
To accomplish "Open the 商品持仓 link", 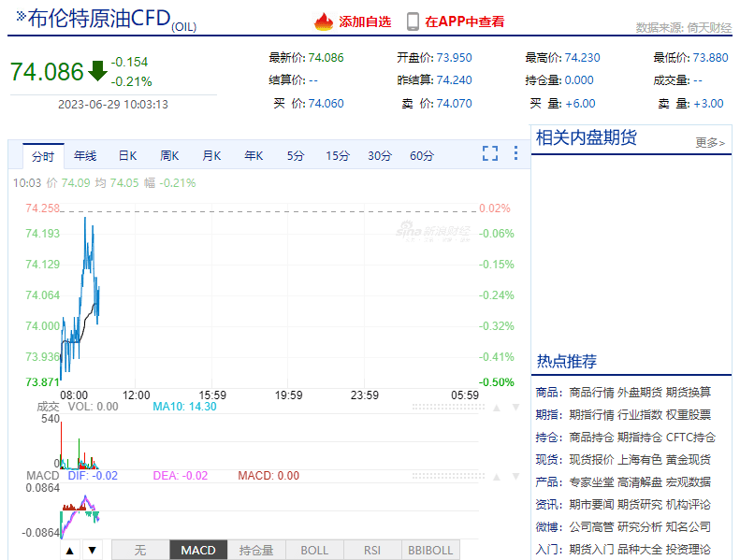I will [x=591, y=438].
